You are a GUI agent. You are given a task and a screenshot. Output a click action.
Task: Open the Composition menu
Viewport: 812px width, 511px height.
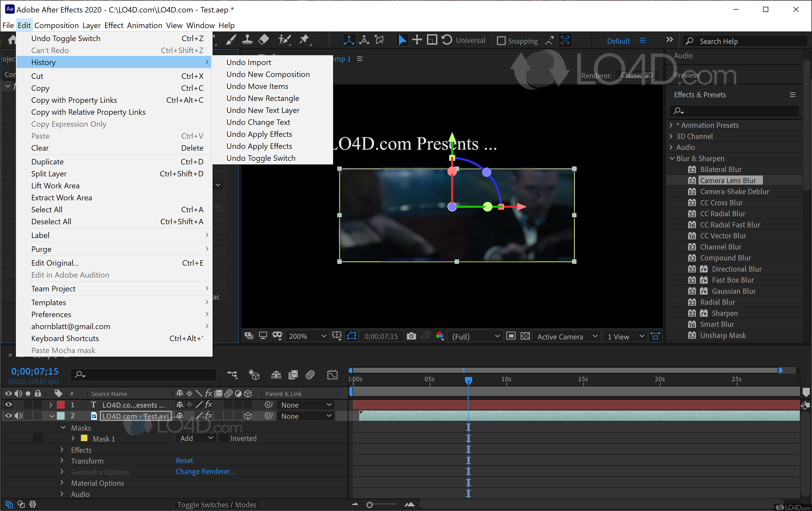56,25
